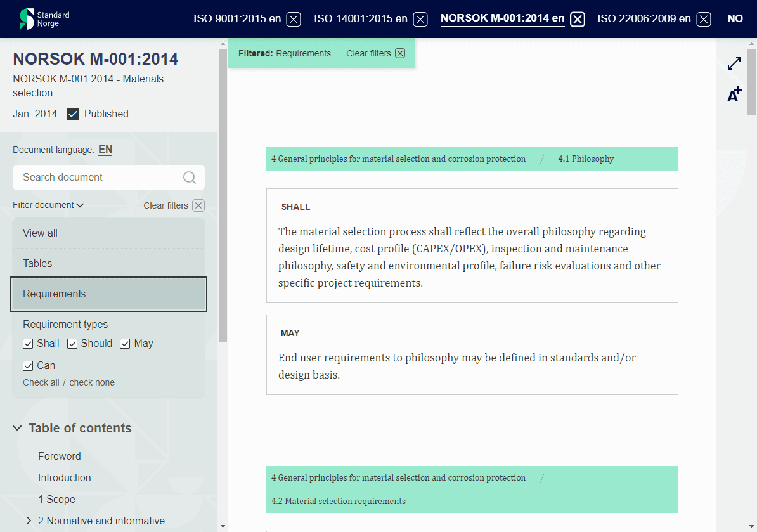Close the NORSOK M-001:2014 en tab

point(578,19)
